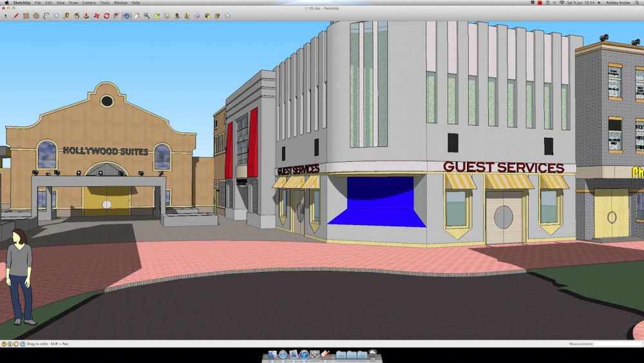Select the Zoom magnifier tool
Viewport: 644px width, 363px height.
pos(147,16)
